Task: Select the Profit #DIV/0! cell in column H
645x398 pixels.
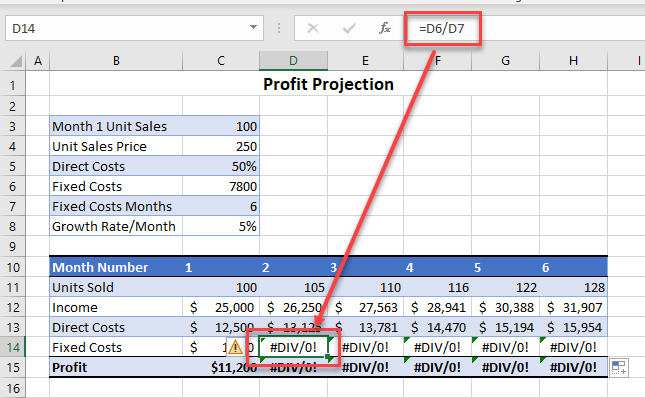Action: 573,367
